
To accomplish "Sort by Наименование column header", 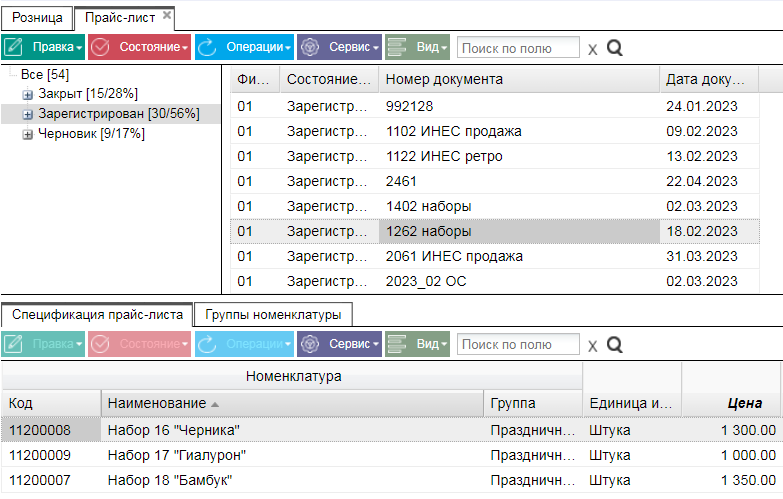I will pos(292,403).
